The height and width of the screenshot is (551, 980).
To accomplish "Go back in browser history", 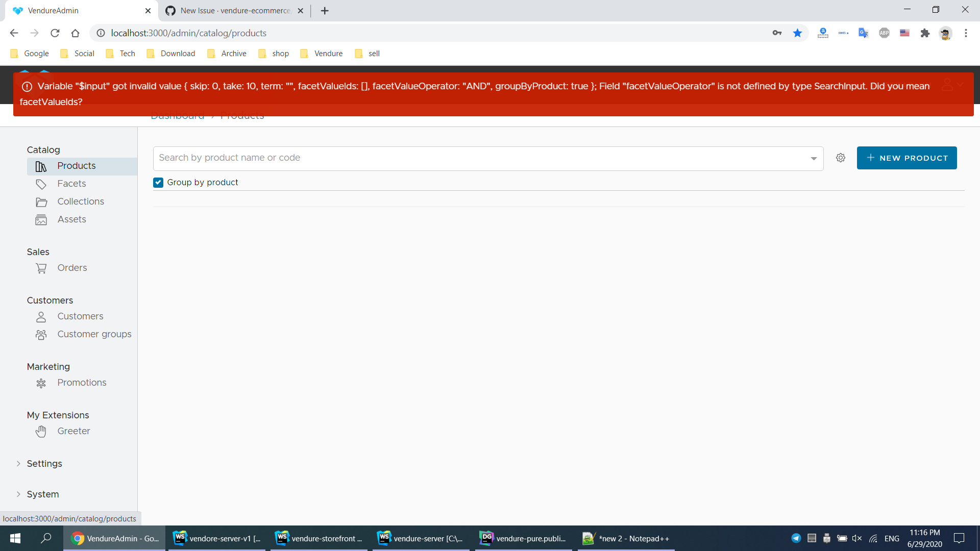I will tap(14, 33).
